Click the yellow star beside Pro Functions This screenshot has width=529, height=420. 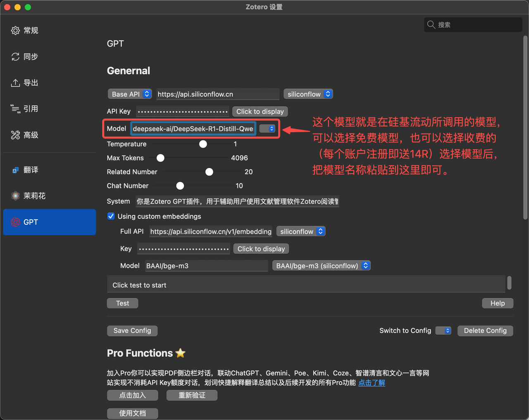[180, 353]
